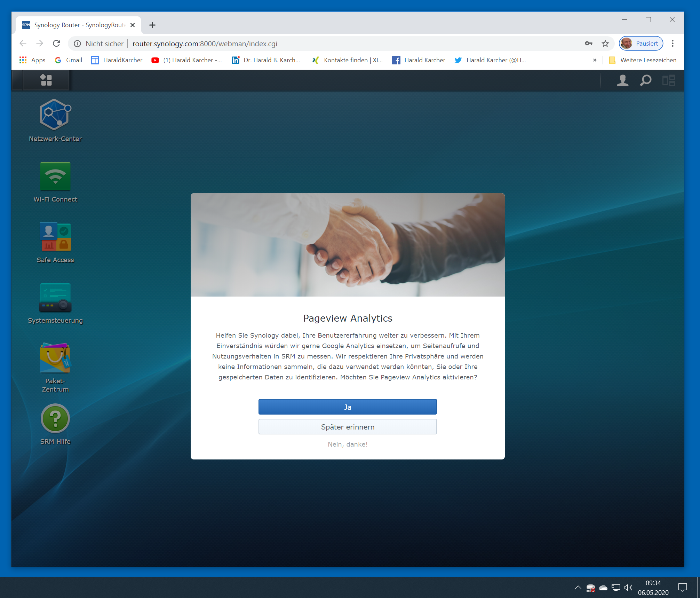Expand the hidden bookmarks chevron

(595, 60)
